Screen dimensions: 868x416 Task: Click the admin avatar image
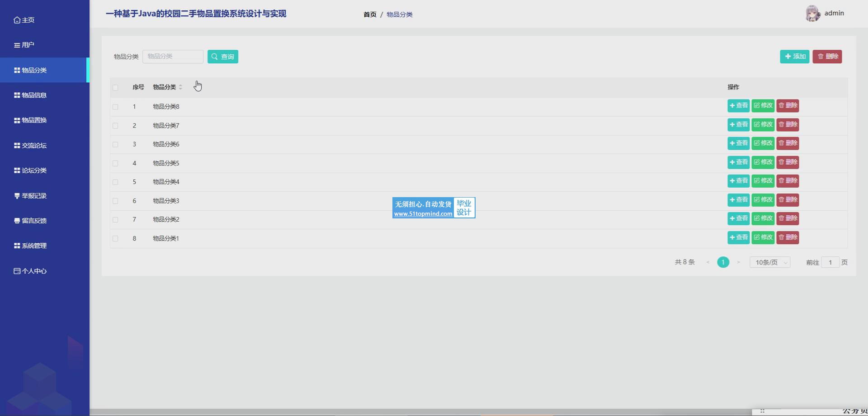[812, 14]
